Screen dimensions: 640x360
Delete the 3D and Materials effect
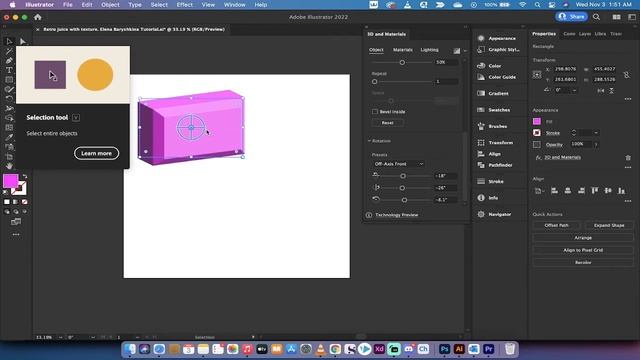pyautogui.click(x=628, y=158)
